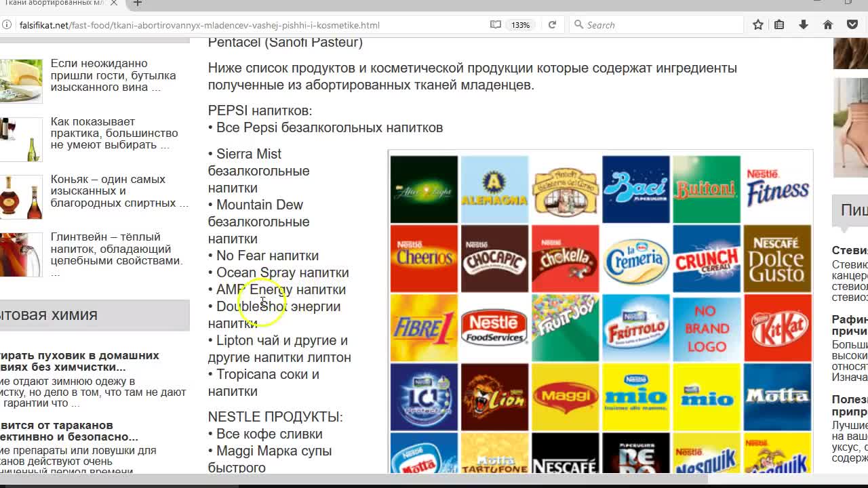The height and width of the screenshot is (488, 868).
Task: Click the 'No Brand Logo' tile
Action: [707, 328]
